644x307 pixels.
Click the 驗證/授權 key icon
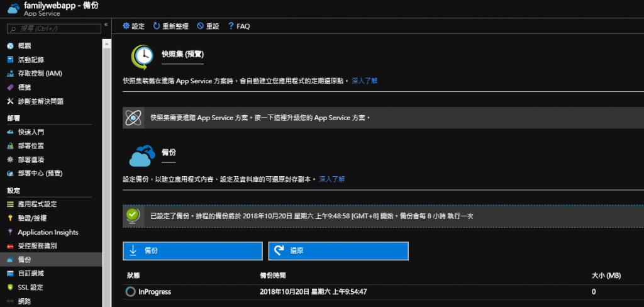point(10,218)
